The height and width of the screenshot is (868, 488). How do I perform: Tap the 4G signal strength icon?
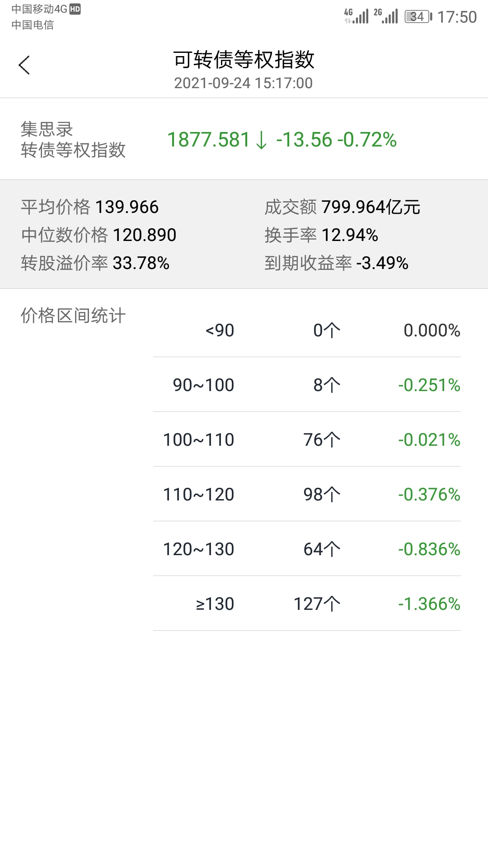coord(357,16)
